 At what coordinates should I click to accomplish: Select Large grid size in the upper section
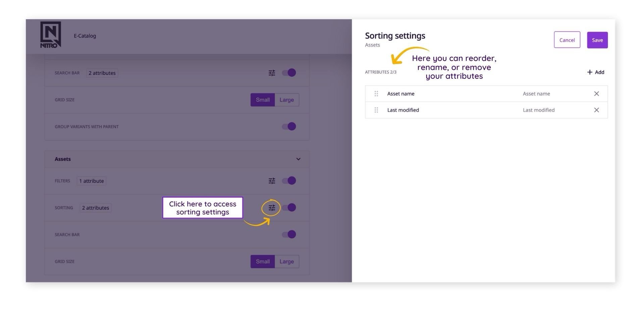(x=287, y=100)
